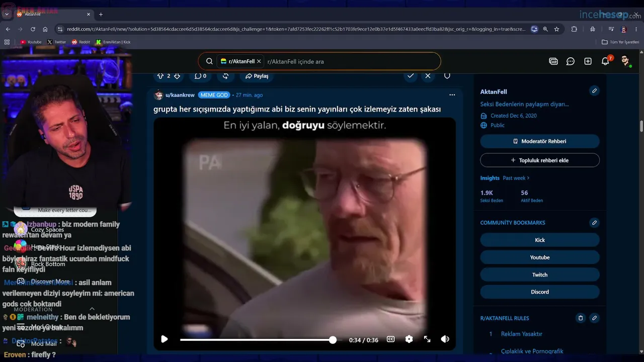
Task: Open u/kaankrew user profile
Action: click(x=180, y=95)
